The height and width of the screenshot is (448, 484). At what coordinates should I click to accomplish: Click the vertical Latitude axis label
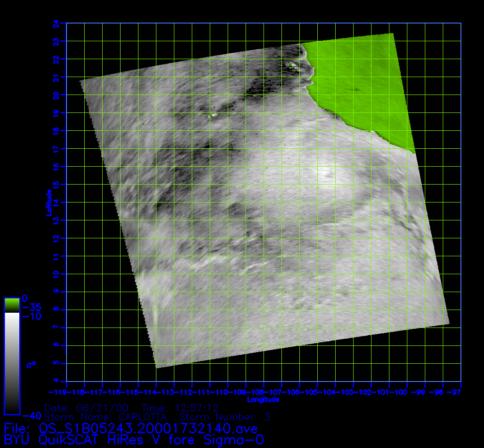click(x=48, y=202)
